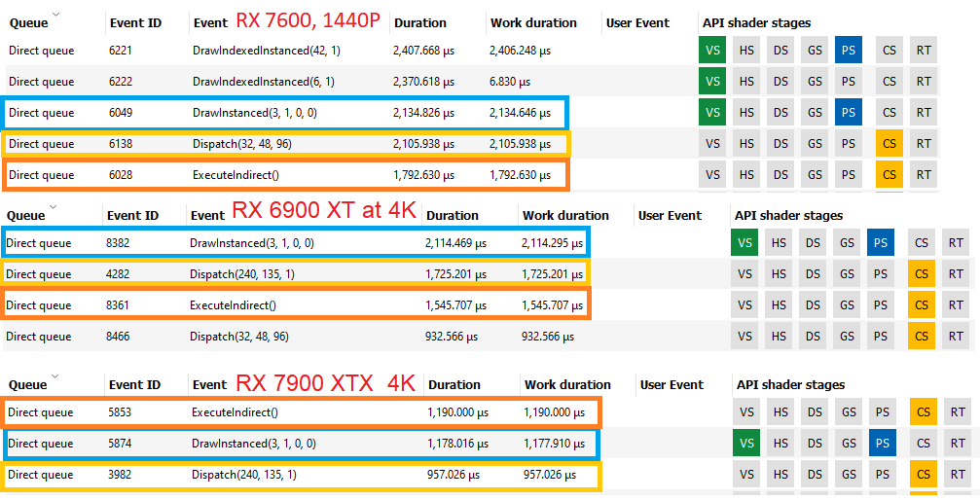Click yellow CS stage of event 6028

point(889,175)
